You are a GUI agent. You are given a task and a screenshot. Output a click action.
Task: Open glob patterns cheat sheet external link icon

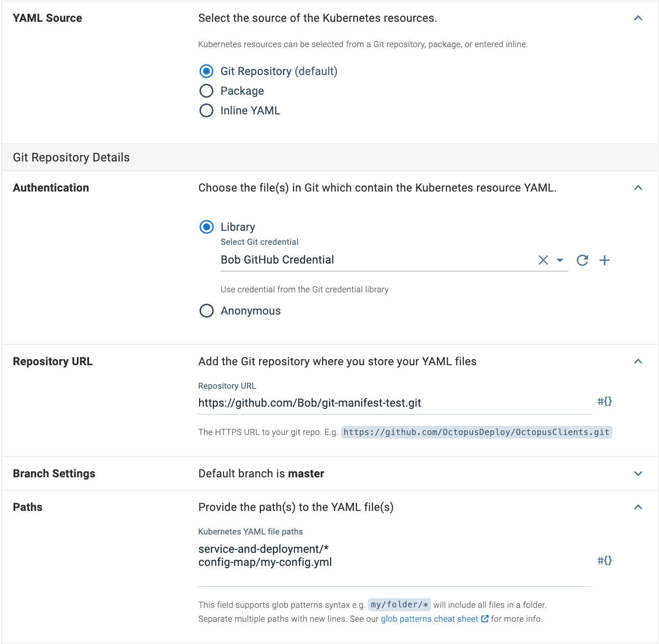click(485, 619)
